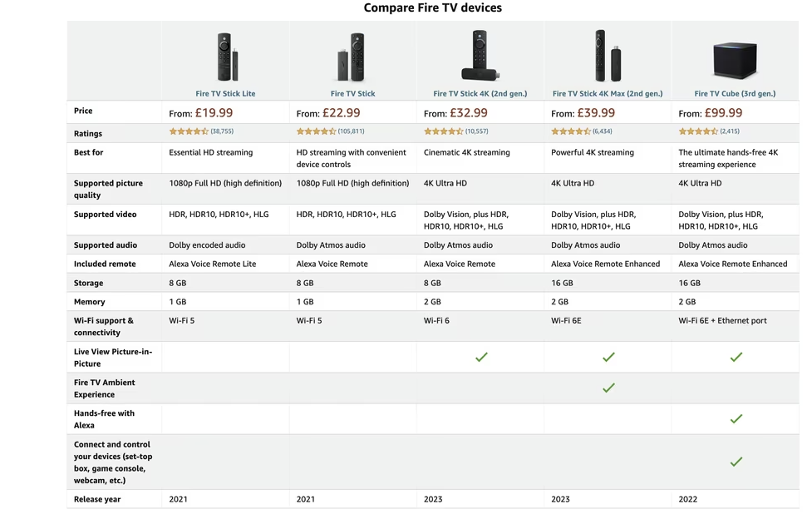Open Fire TV Stick 4K Max link
The image size is (812, 519).
pyautogui.click(x=608, y=94)
